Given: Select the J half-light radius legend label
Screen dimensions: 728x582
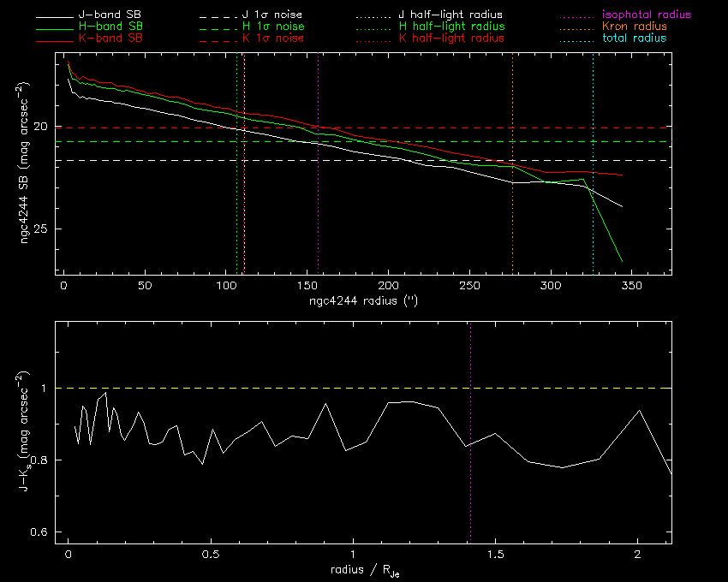Looking at the screenshot, I should tap(451, 15).
